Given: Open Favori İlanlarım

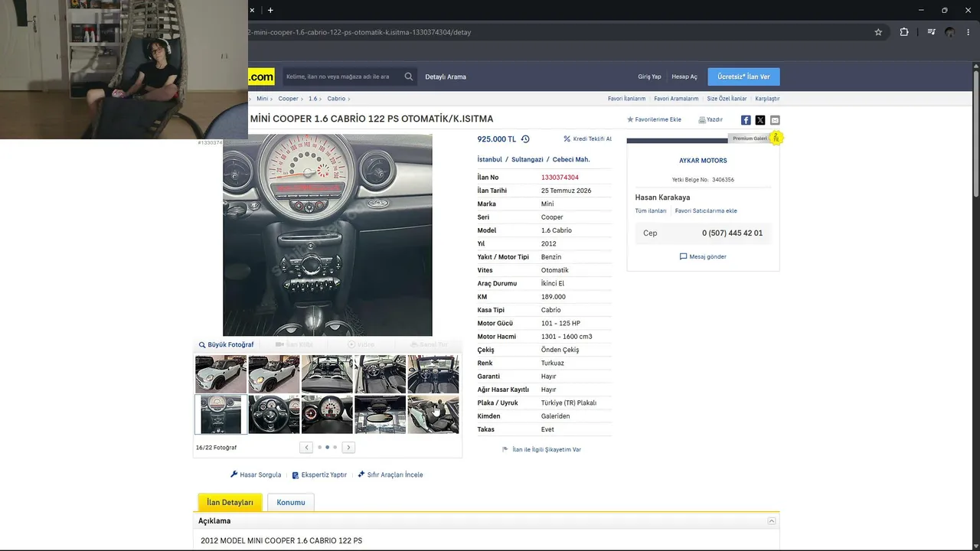Looking at the screenshot, I should [626, 99].
